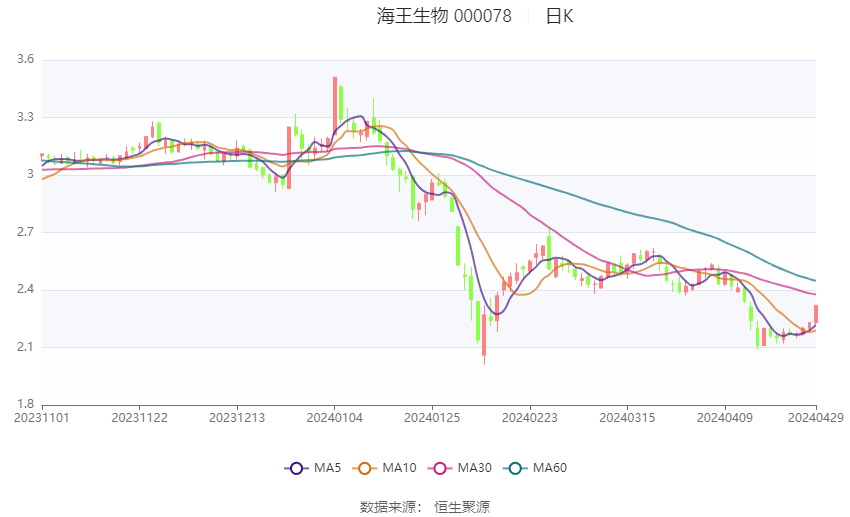Screen dimensions: 850x517
Task: Click the 20240223 x-axis date label
Action: (530, 418)
